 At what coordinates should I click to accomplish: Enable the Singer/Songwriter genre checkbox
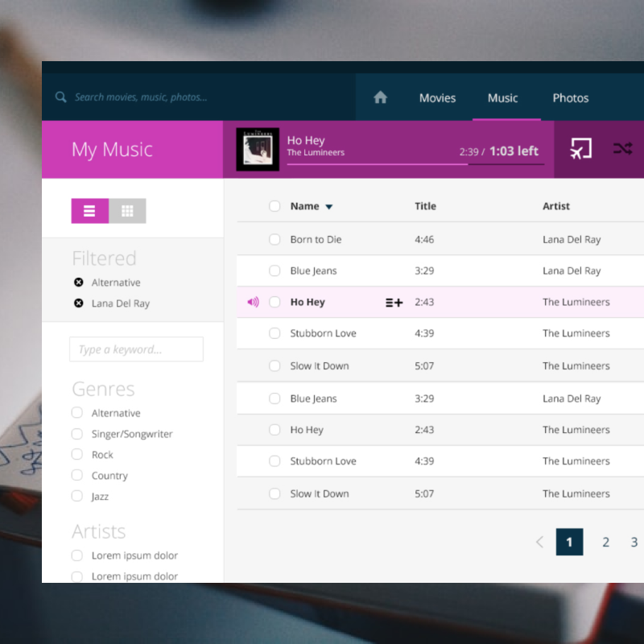click(x=77, y=434)
